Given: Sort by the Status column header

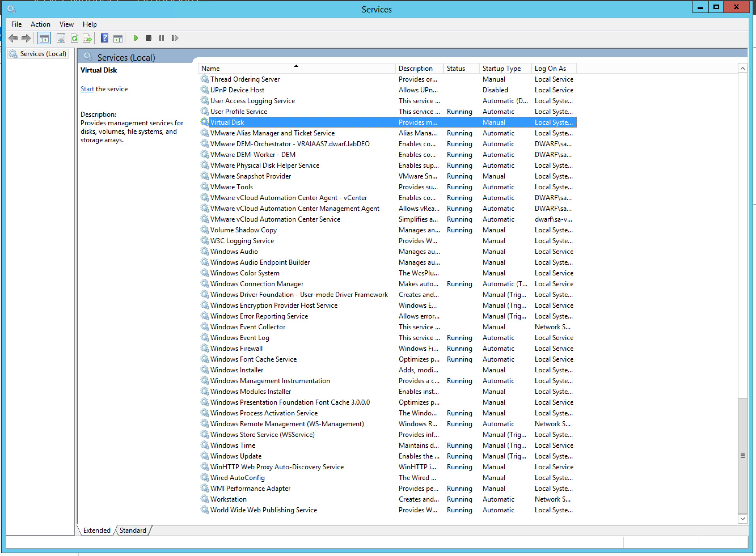Looking at the screenshot, I should pos(461,68).
